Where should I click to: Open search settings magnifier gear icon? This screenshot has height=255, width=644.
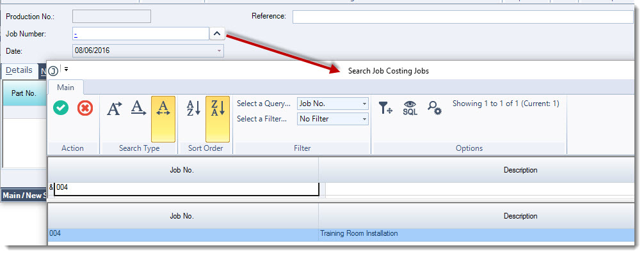[435, 108]
